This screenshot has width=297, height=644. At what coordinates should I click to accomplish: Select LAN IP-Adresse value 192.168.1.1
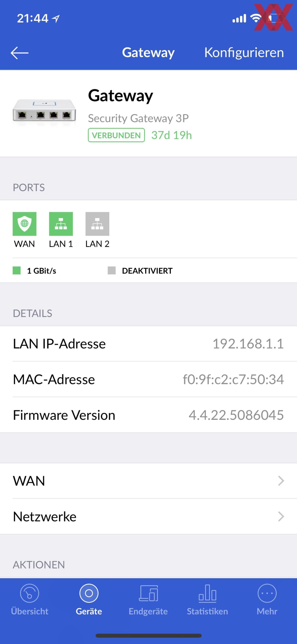[x=248, y=344]
